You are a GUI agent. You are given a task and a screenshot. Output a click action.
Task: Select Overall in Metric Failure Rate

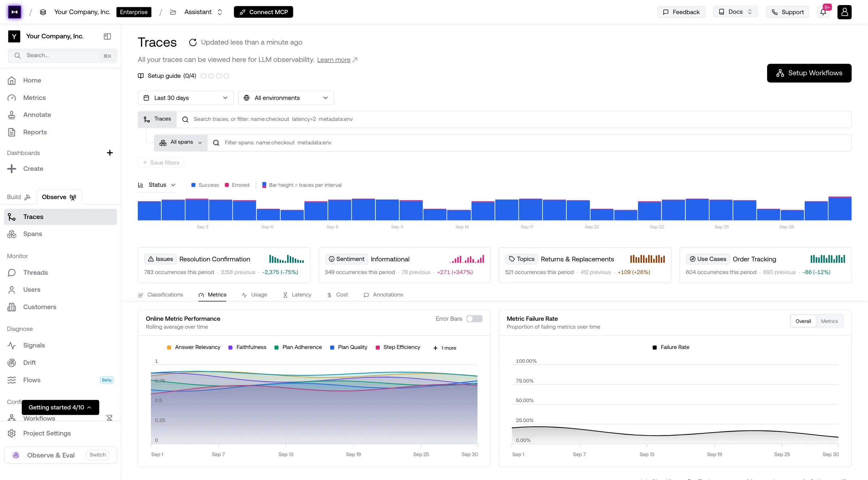pyautogui.click(x=803, y=321)
